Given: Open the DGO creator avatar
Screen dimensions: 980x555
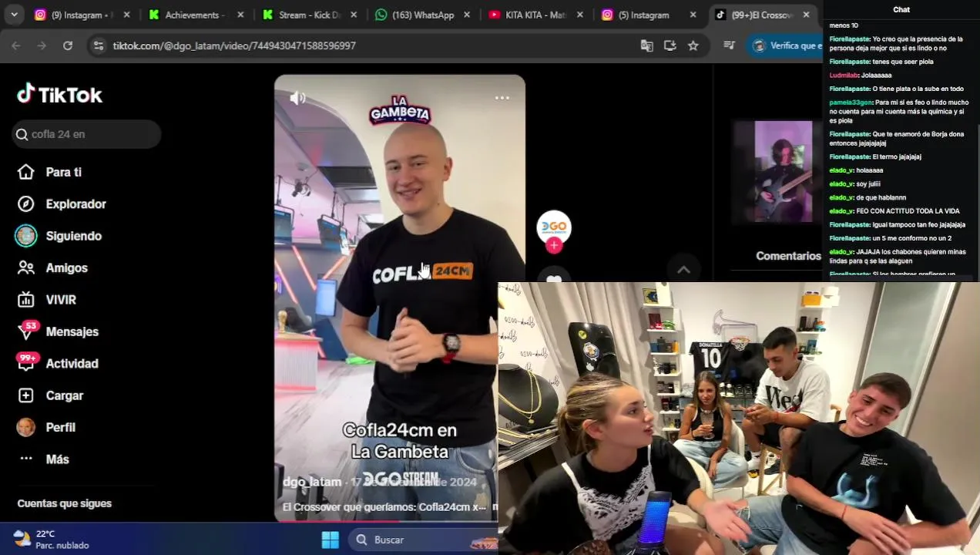Looking at the screenshot, I should (x=554, y=227).
